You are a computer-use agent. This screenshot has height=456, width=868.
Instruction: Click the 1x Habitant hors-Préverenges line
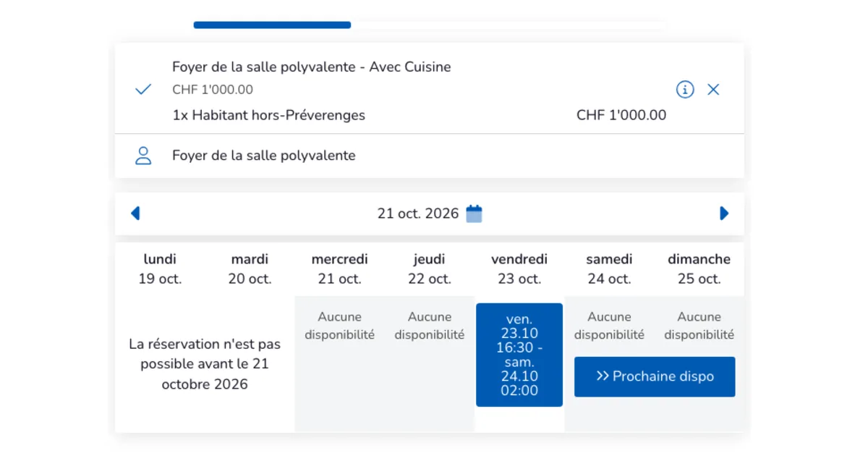coord(268,115)
